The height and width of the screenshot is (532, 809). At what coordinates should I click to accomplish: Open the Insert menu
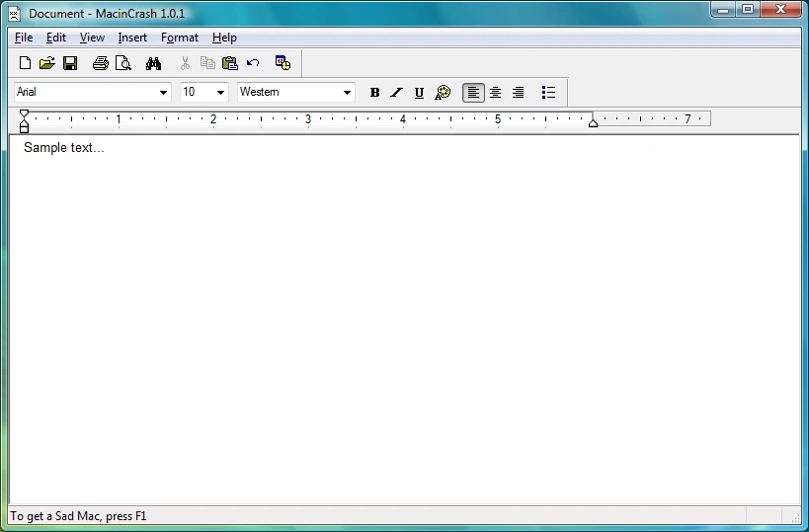132,38
